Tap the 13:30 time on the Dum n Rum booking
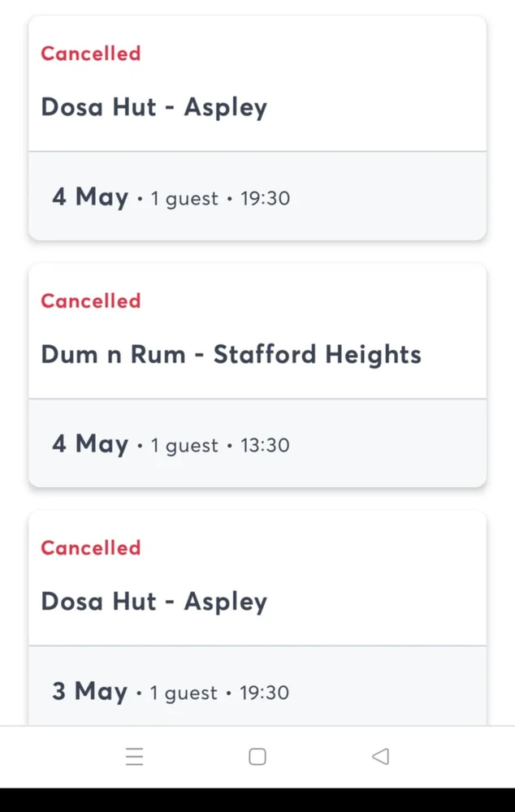This screenshot has width=515, height=812. click(x=265, y=446)
